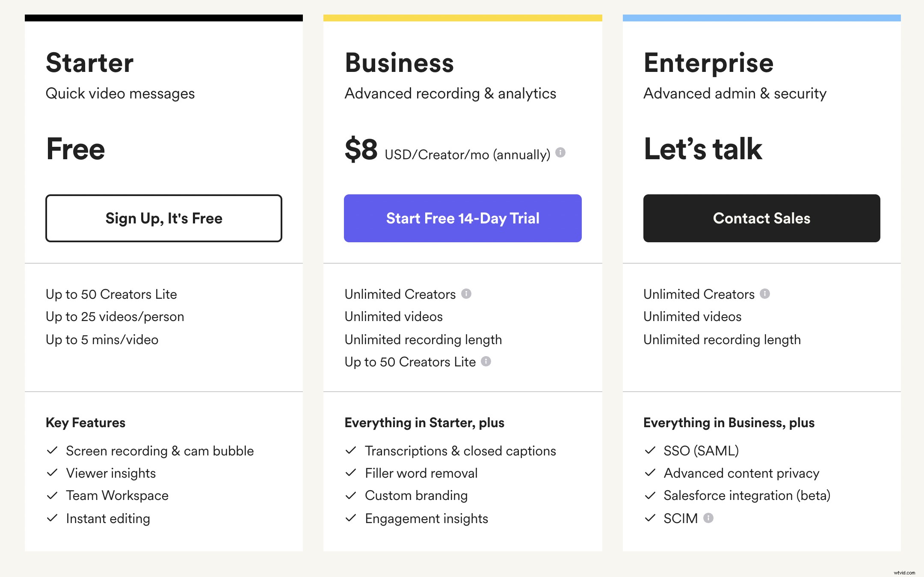Click the info icon next to SCIM
924x577 pixels.
708,518
